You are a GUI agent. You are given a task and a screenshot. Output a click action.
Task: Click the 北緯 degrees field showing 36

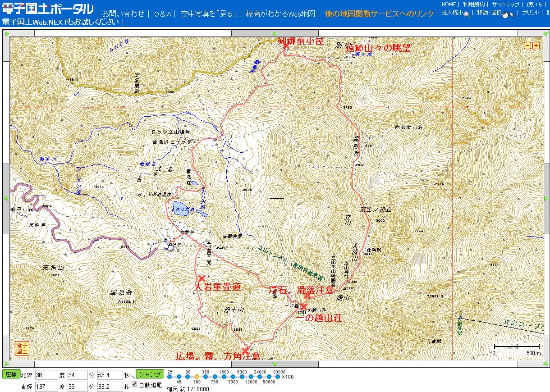pos(46,375)
